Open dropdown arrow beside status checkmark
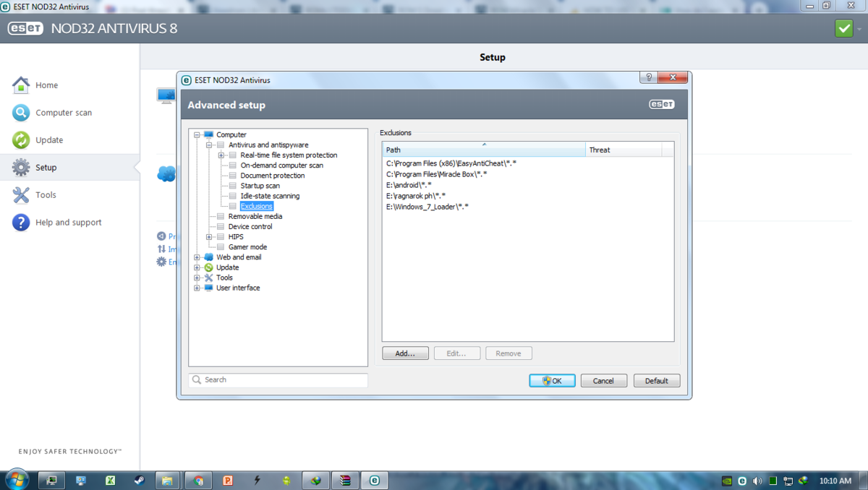 pyautogui.click(x=860, y=29)
